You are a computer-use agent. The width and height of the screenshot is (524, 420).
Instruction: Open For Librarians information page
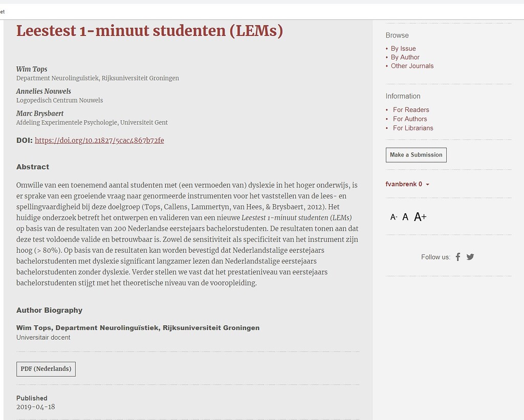(413, 128)
